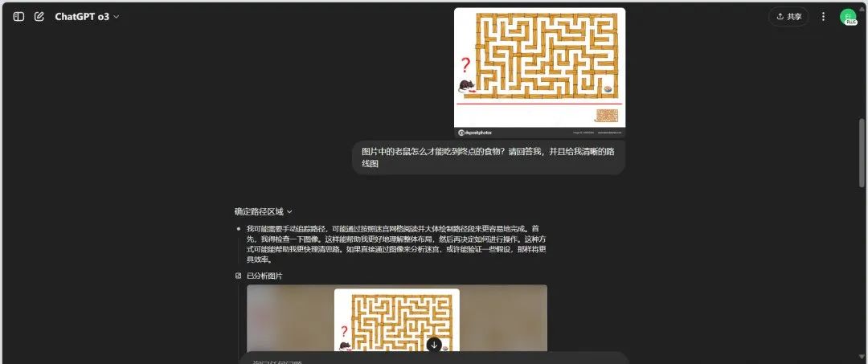Image resolution: width=868 pixels, height=364 pixels.
Task: Start a new chat with pencil icon
Action: pyautogui.click(x=39, y=17)
